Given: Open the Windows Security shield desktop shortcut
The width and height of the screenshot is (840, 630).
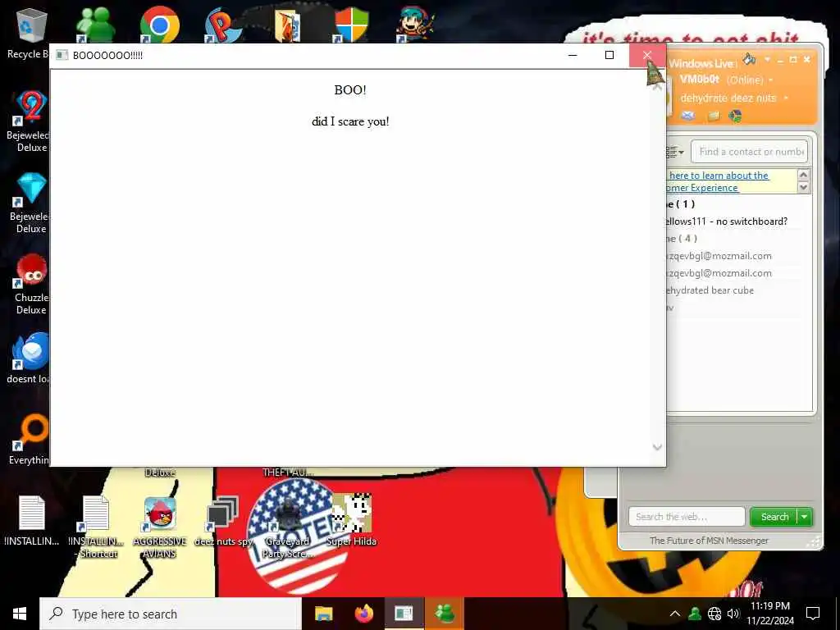Looking at the screenshot, I should point(351,25).
